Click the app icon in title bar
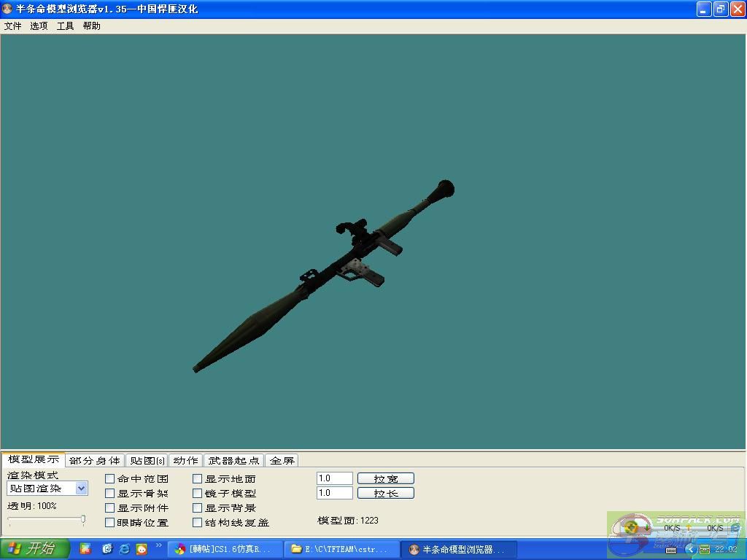This screenshot has height=560, width=747. [8, 9]
